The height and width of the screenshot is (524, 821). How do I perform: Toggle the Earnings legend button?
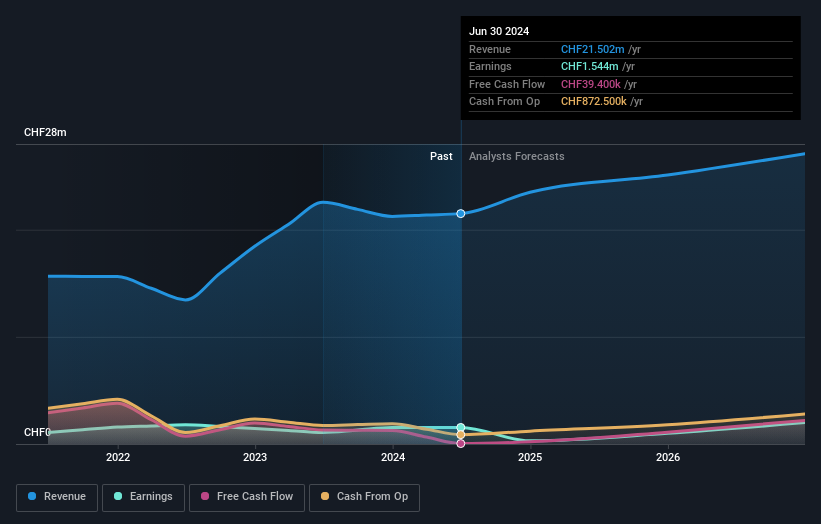143,497
